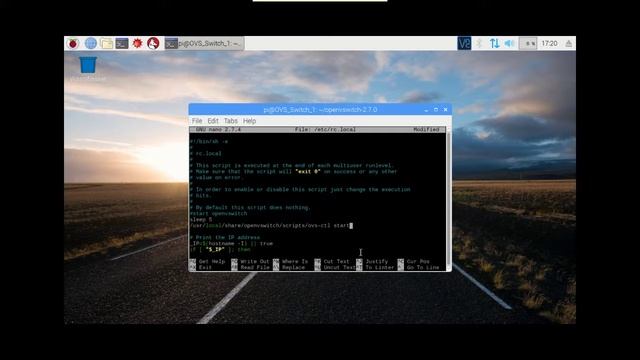The image size is (640, 360).
Task: Click the '# Print the IP address' comment
Action: (224, 238)
